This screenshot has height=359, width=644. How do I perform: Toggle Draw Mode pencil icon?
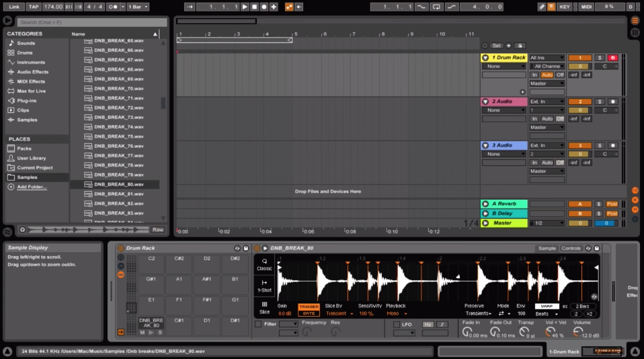click(x=542, y=7)
